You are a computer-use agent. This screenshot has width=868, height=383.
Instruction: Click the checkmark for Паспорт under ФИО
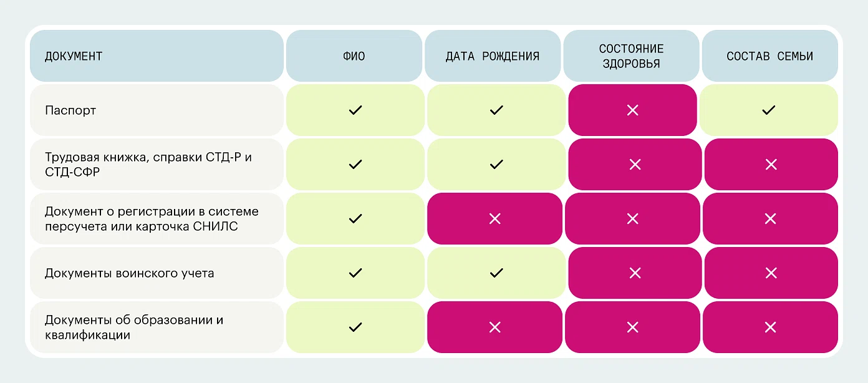(355, 110)
